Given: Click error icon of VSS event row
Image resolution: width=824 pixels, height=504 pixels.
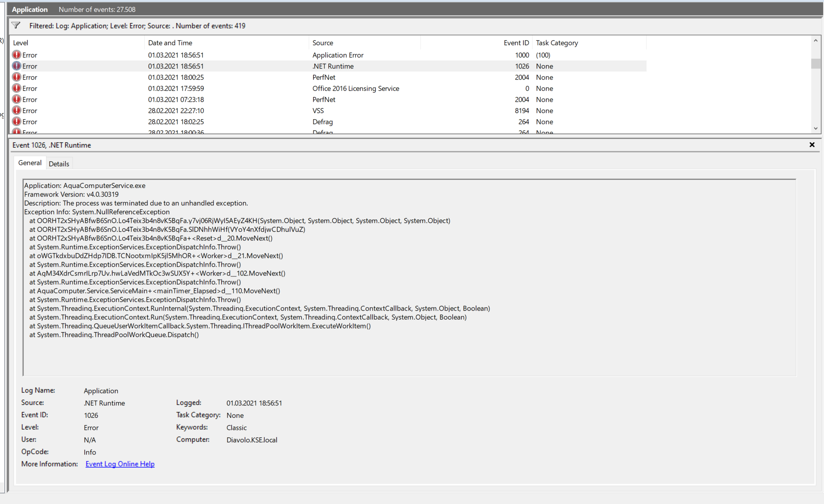Looking at the screenshot, I should 16,111.
